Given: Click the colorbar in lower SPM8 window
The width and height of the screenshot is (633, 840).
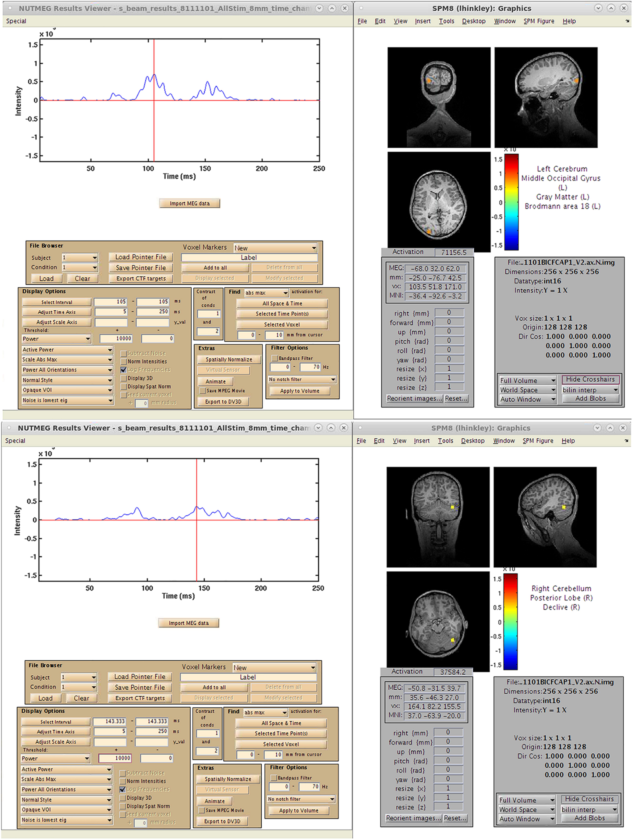Looking at the screenshot, I should point(510,622).
